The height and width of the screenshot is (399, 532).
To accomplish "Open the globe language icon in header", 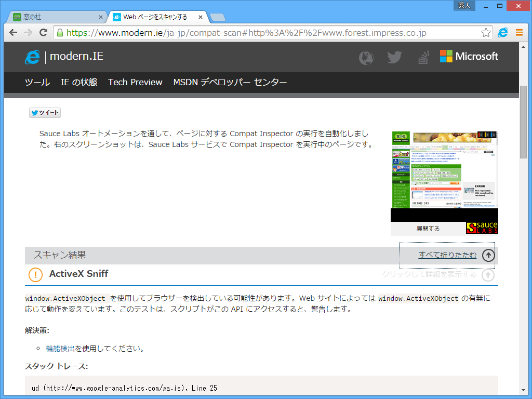I will click(366, 58).
